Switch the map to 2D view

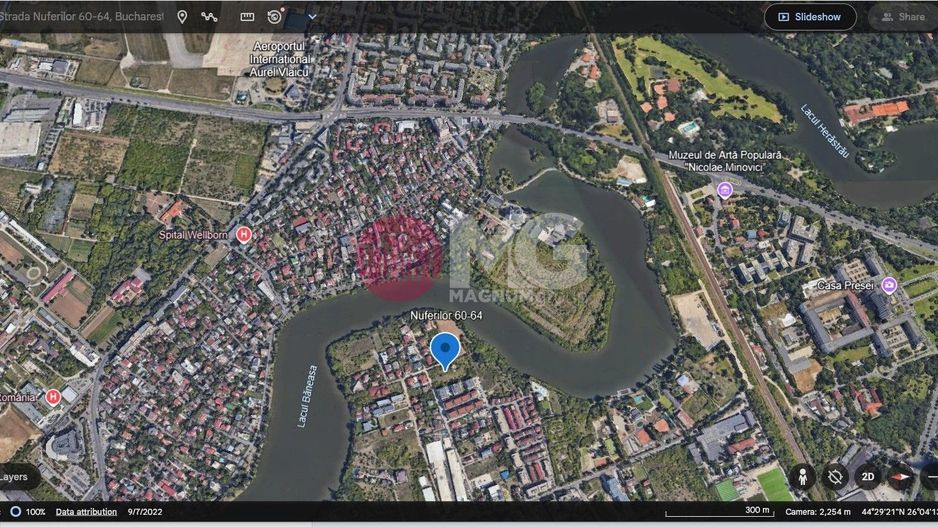tap(868, 477)
